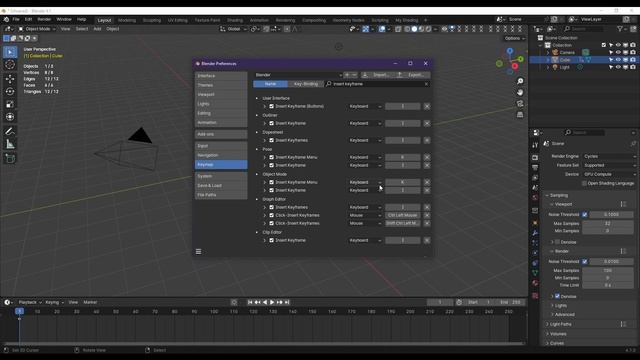
Task: Clear the keymap search field
Action: point(426,84)
